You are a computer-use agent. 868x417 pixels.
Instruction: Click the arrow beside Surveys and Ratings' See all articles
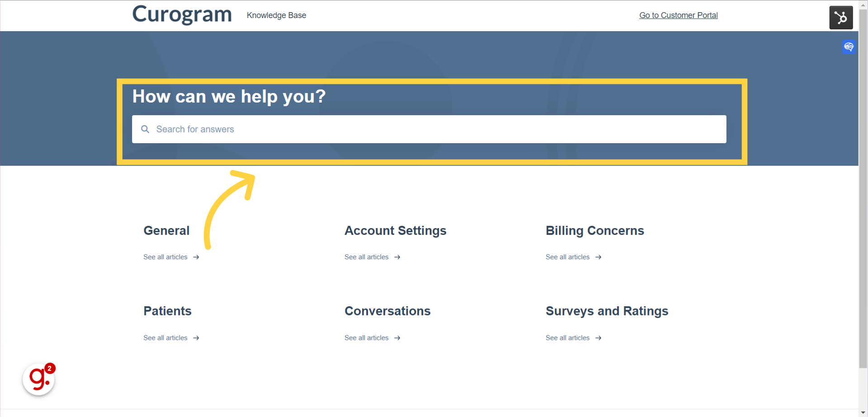599,338
